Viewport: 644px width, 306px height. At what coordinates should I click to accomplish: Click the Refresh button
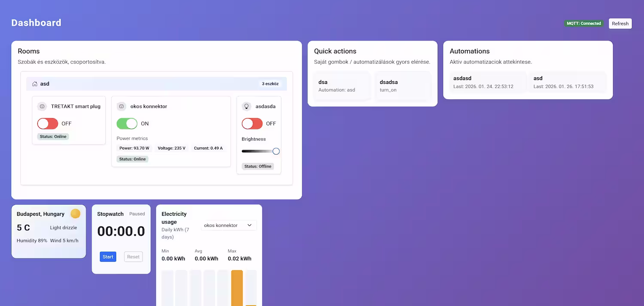620,23
